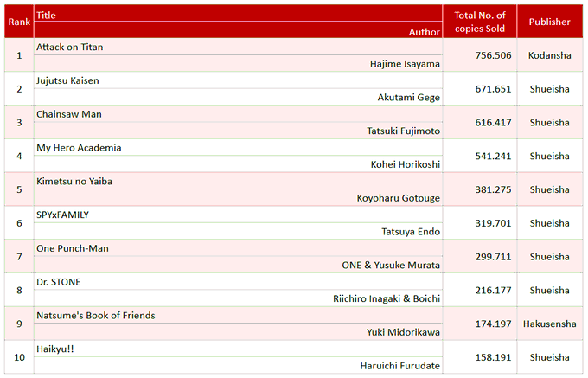Click the Rank column header
The height and width of the screenshot is (378, 588).
coord(19,22)
